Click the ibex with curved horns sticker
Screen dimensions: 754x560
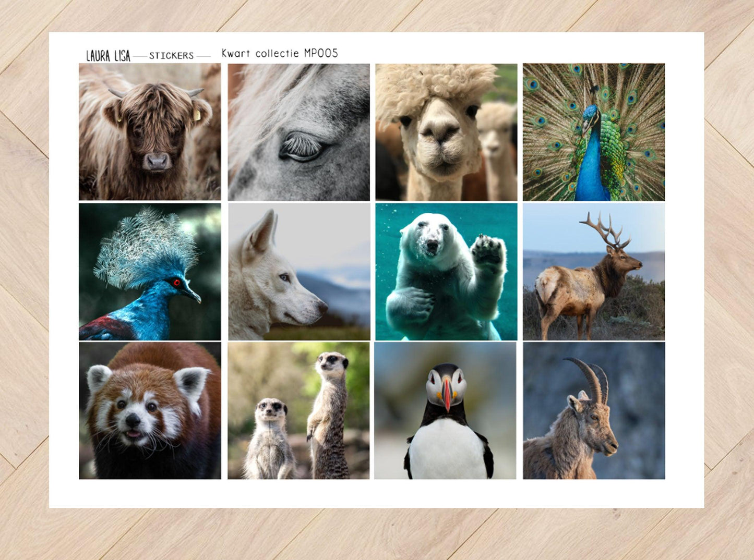point(594,411)
